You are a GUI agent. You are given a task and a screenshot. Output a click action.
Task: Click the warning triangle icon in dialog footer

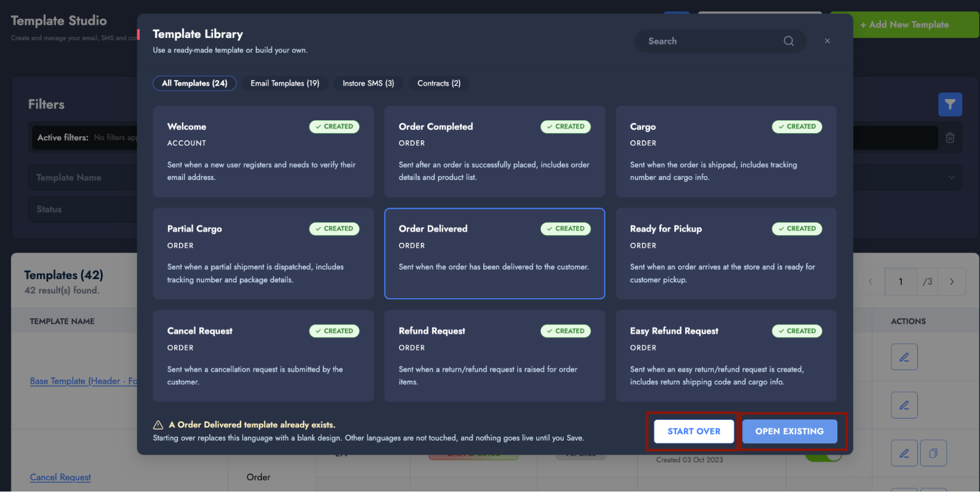click(x=158, y=425)
